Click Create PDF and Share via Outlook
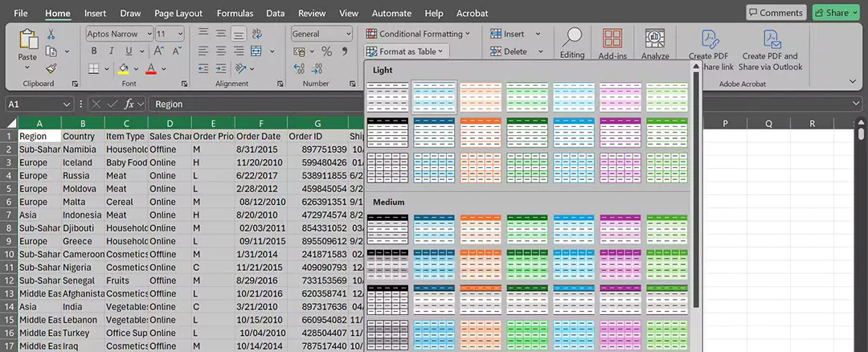The width and height of the screenshot is (868, 352). [x=770, y=50]
